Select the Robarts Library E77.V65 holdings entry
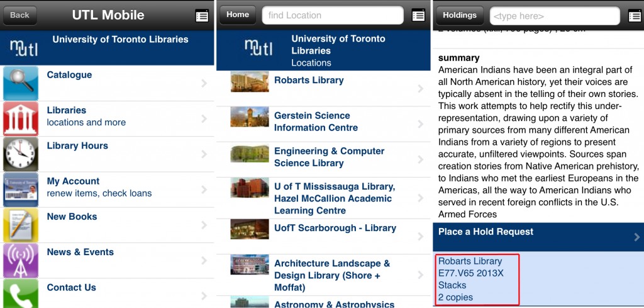This screenshot has height=308, width=644. click(x=478, y=279)
